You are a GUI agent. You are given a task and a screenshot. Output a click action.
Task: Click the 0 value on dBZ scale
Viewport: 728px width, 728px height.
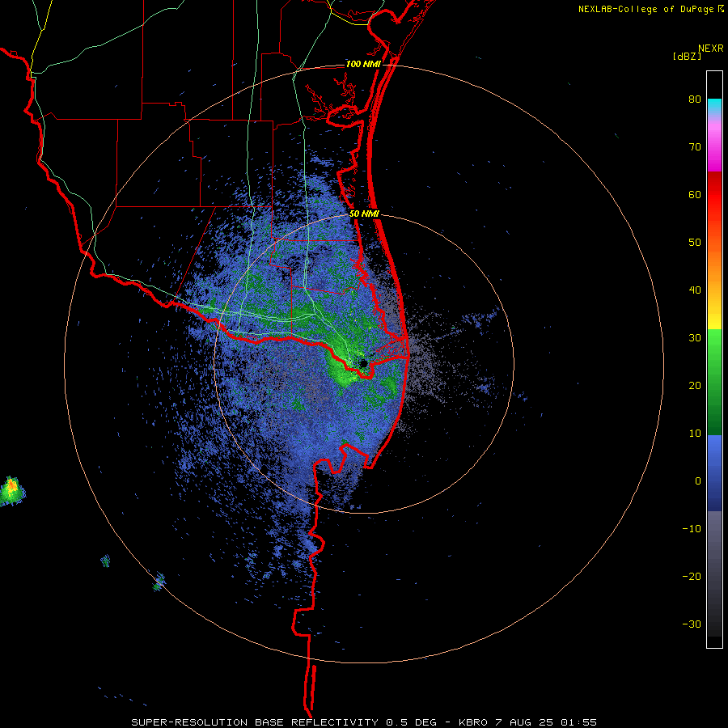(x=698, y=481)
